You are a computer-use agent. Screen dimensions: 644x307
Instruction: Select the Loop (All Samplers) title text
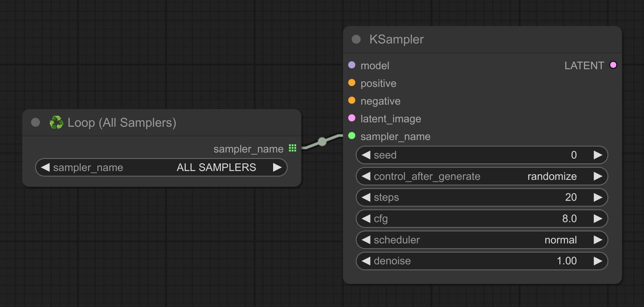121,123
